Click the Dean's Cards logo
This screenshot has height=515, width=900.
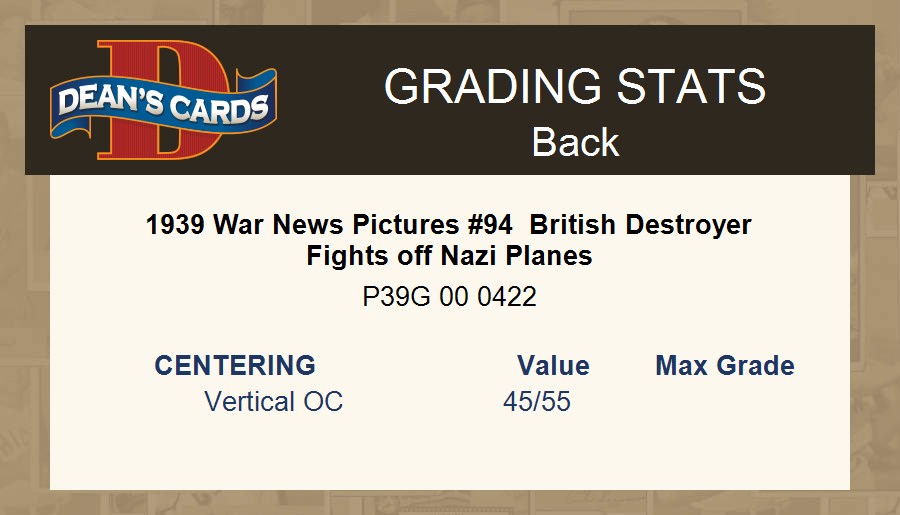[163, 100]
